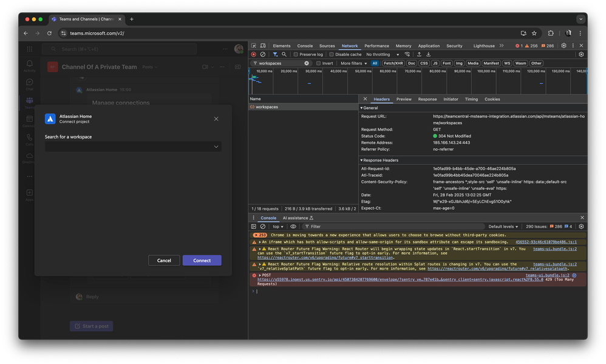606x364 pixels.
Task: Switch to the Preview tab
Action: [404, 99]
